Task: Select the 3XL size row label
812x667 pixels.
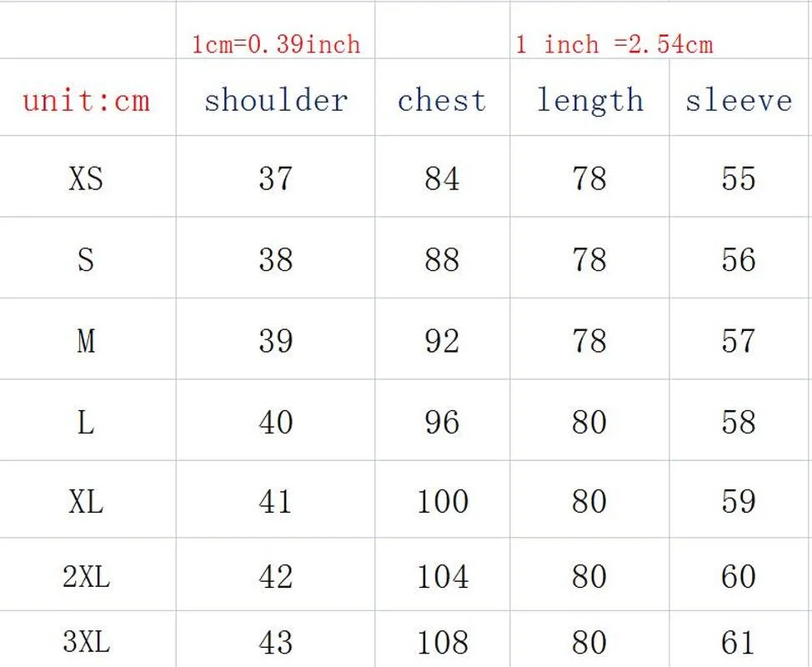Action: tap(87, 642)
